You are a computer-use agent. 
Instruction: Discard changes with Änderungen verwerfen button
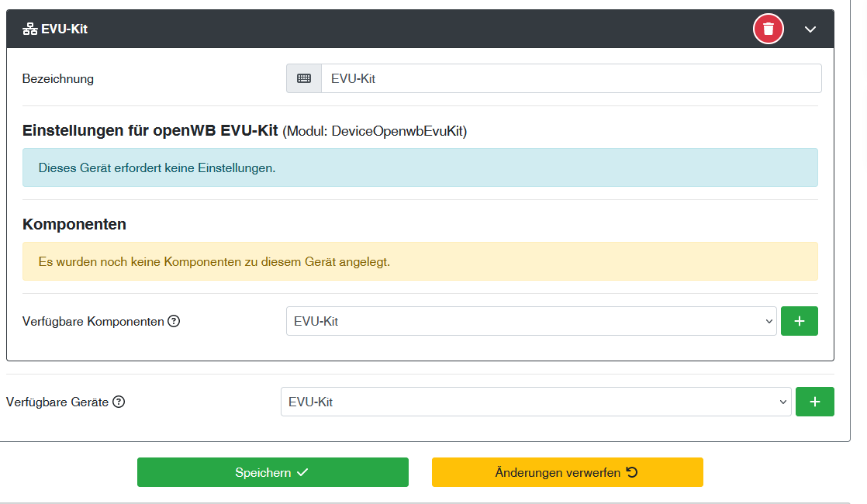[568, 472]
